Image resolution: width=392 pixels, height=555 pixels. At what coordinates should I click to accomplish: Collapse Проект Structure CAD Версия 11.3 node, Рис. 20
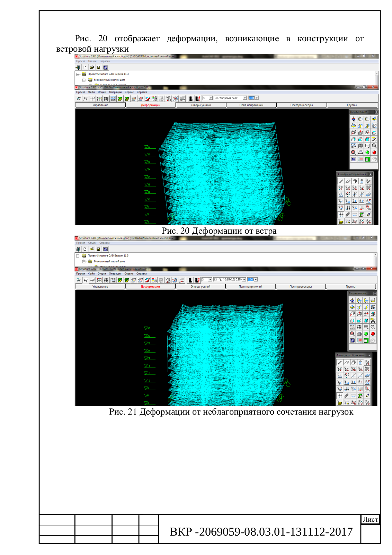[78, 74]
